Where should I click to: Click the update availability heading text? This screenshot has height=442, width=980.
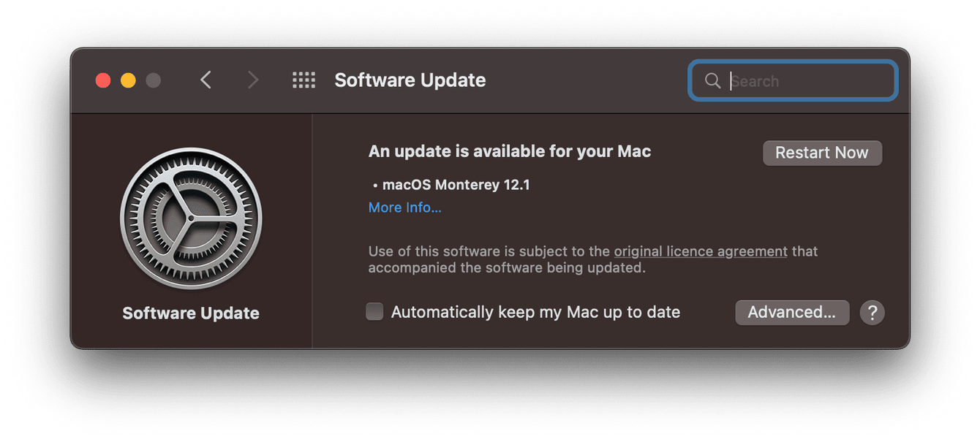tap(510, 151)
